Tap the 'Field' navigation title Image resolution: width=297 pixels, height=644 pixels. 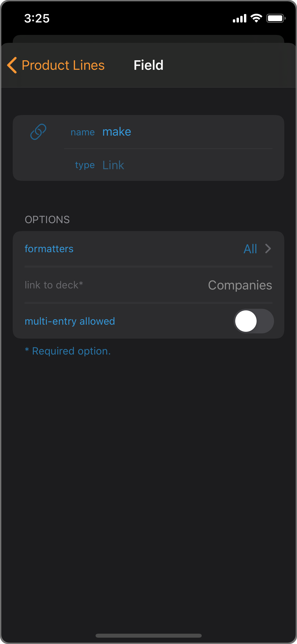tap(148, 65)
